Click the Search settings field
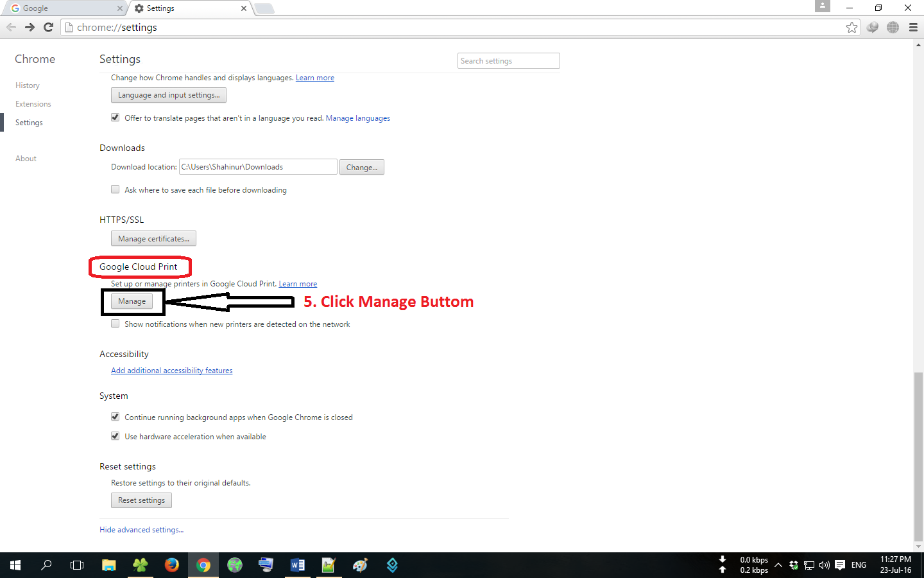924x578 pixels. [x=509, y=60]
